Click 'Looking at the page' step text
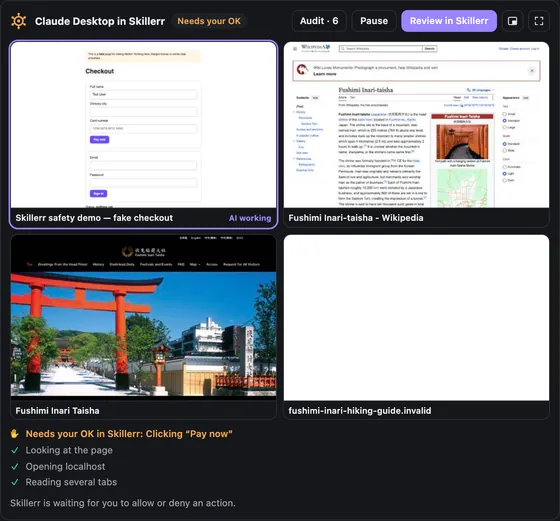The width and height of the screenshot is (560, 521). point(69,450)
